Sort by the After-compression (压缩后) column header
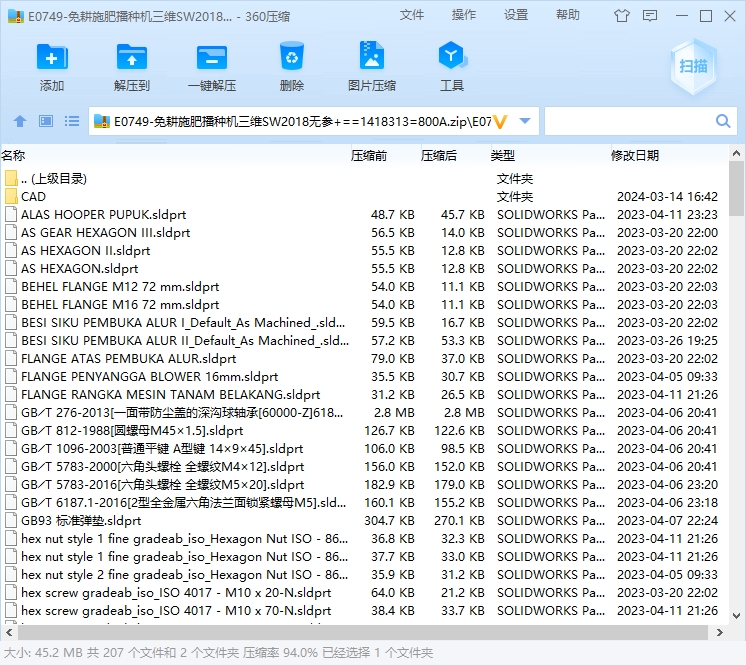The height and width of the screenshot is (665, 746). [439, 155]
